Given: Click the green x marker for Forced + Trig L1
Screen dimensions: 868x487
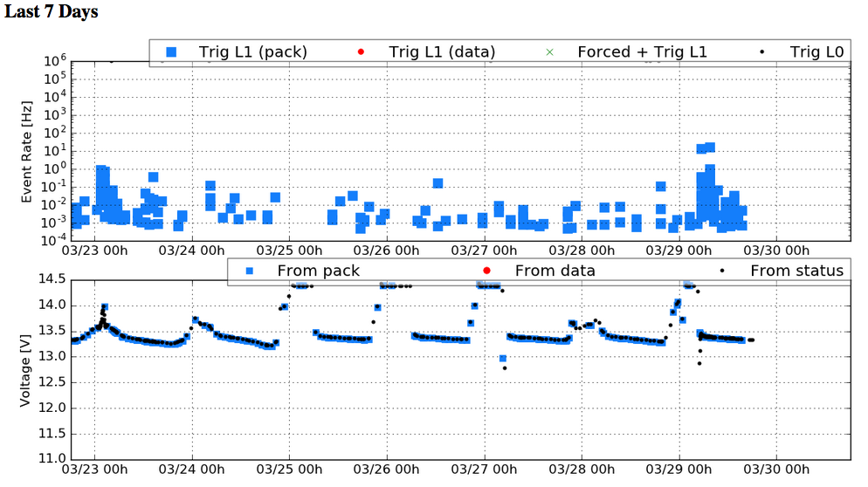Looking at the screenshot, I should (549, 52).
